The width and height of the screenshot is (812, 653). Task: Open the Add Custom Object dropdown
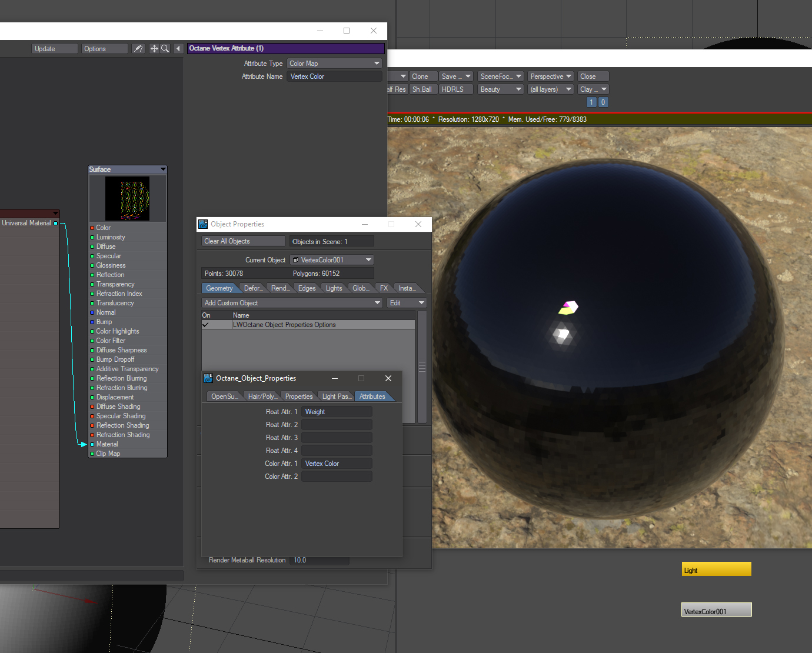click(292, 303)
